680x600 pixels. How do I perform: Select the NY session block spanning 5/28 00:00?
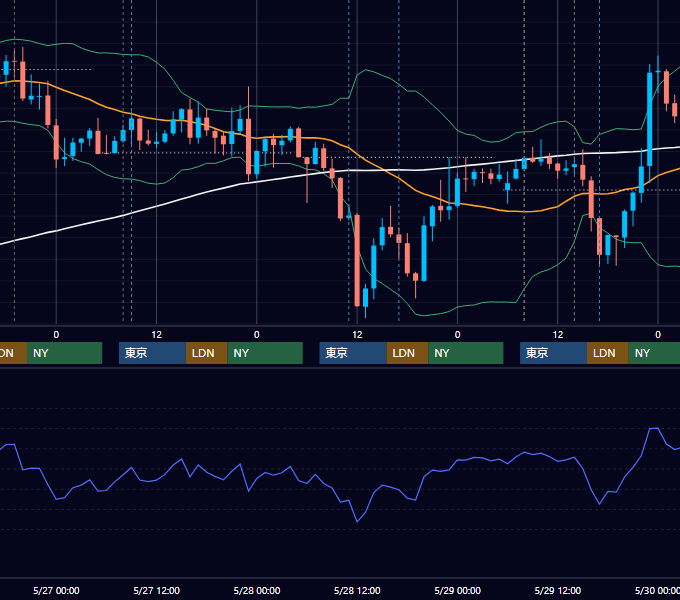[x=265, y=353]
